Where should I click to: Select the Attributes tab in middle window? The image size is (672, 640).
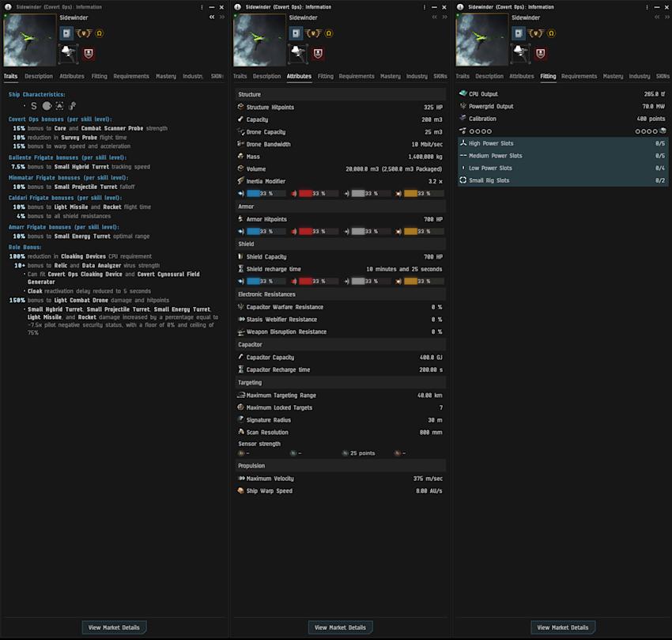299,76
